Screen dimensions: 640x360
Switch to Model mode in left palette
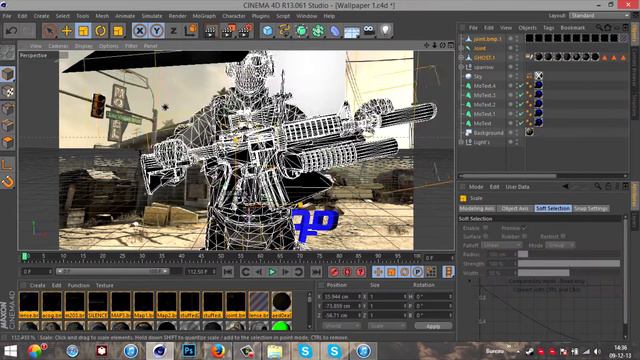(x=8, y=74)
